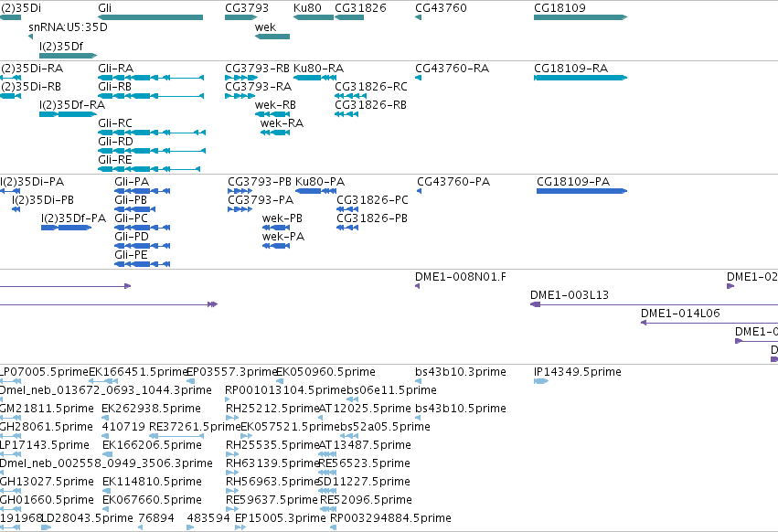Click the CG18109 gene label
The image size is (778, 532).
[560, 8]
